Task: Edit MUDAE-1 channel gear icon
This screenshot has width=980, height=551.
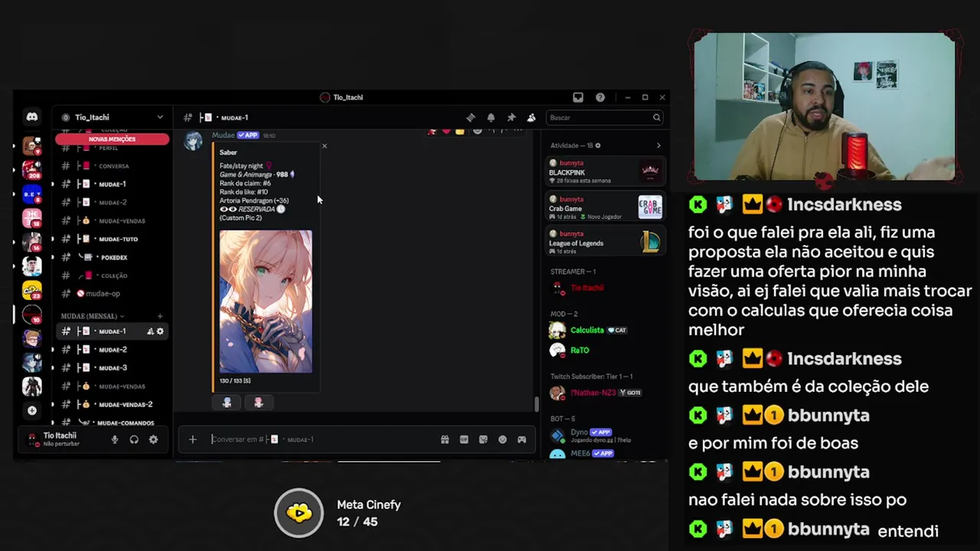Action: coord(160,331)
